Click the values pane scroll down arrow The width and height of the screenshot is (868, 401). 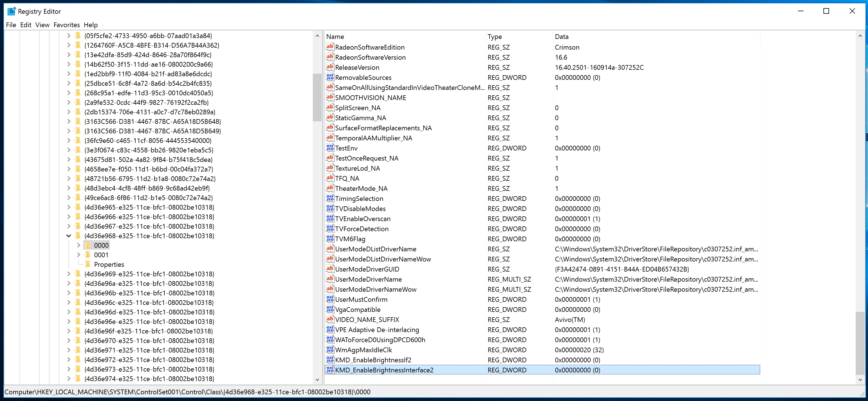click(860, 380)
